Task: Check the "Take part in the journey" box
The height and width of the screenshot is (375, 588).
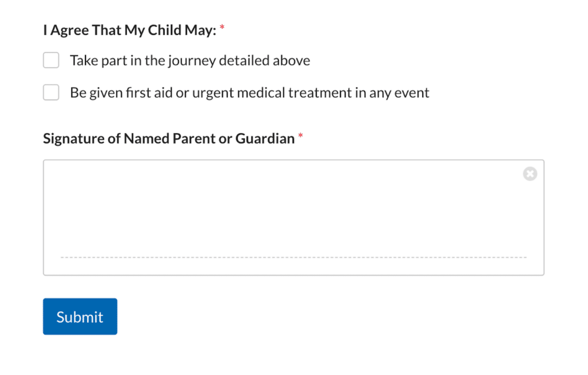Action: (x=51, y=60)
